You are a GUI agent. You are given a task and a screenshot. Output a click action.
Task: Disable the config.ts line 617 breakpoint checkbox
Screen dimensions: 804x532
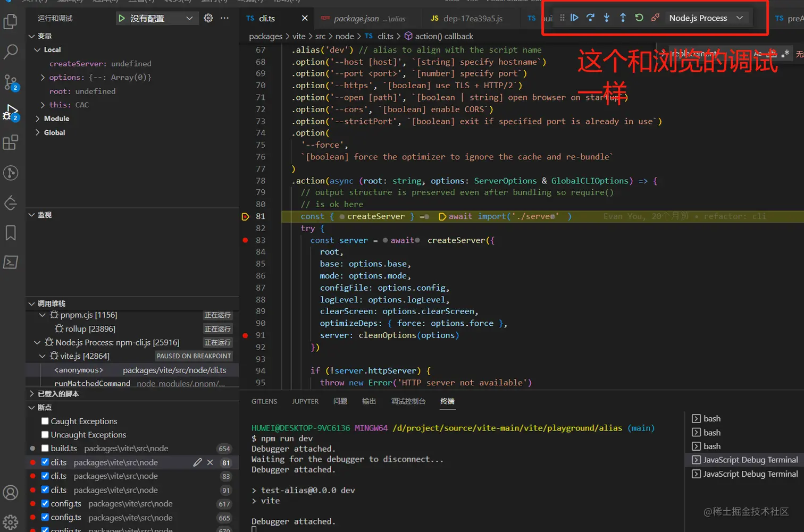[x=45, y=504]
